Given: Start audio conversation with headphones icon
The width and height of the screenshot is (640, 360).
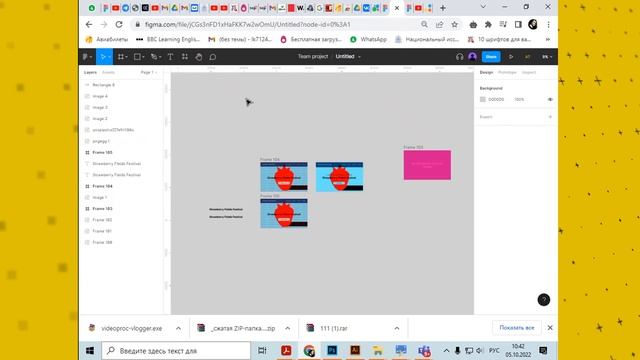Looking at the screenshot, I should pos(460,57).
